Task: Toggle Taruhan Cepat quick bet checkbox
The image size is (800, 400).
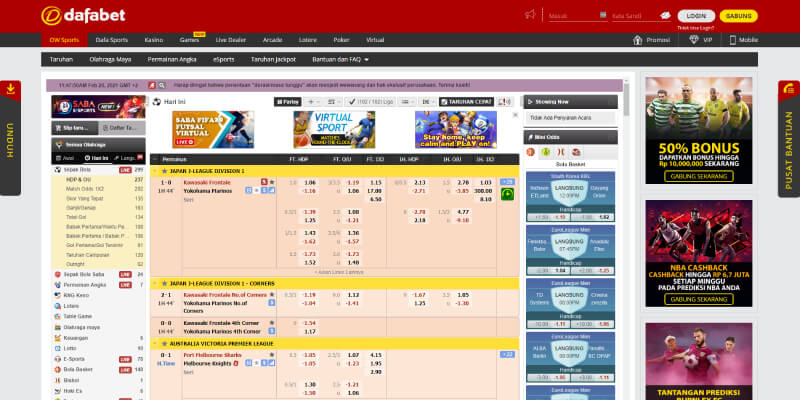Action: coord(443,102)
